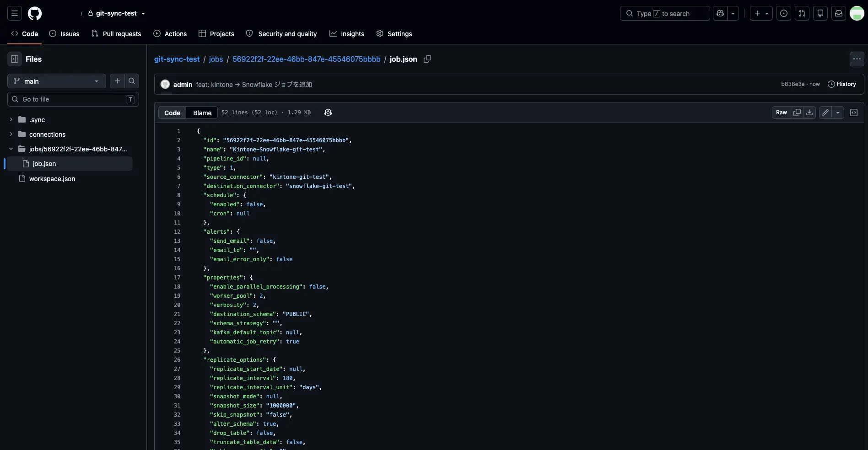Viewport: 868px width, 450px height.
Task: Open symbols panel icon
Action: click(x=854, y=112)
